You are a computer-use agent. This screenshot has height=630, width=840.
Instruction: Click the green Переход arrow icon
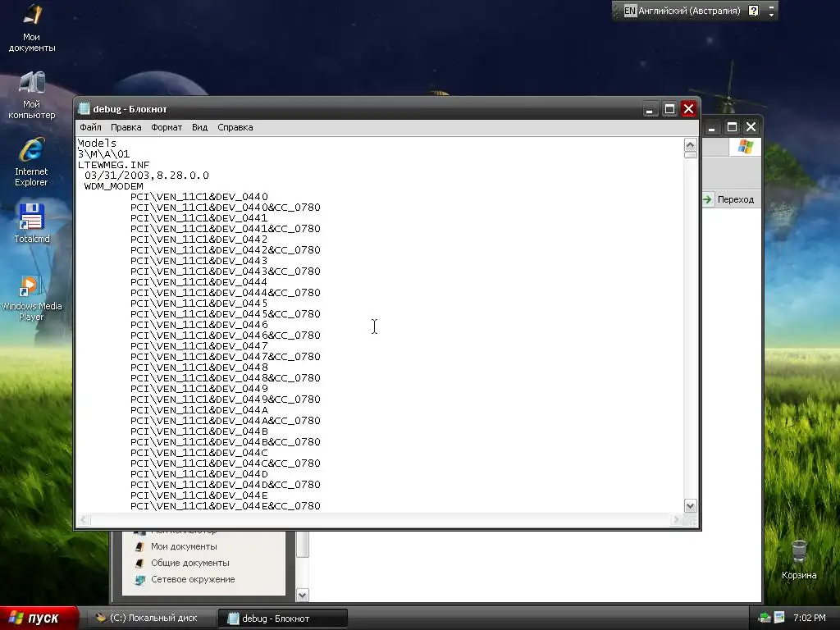707,199
